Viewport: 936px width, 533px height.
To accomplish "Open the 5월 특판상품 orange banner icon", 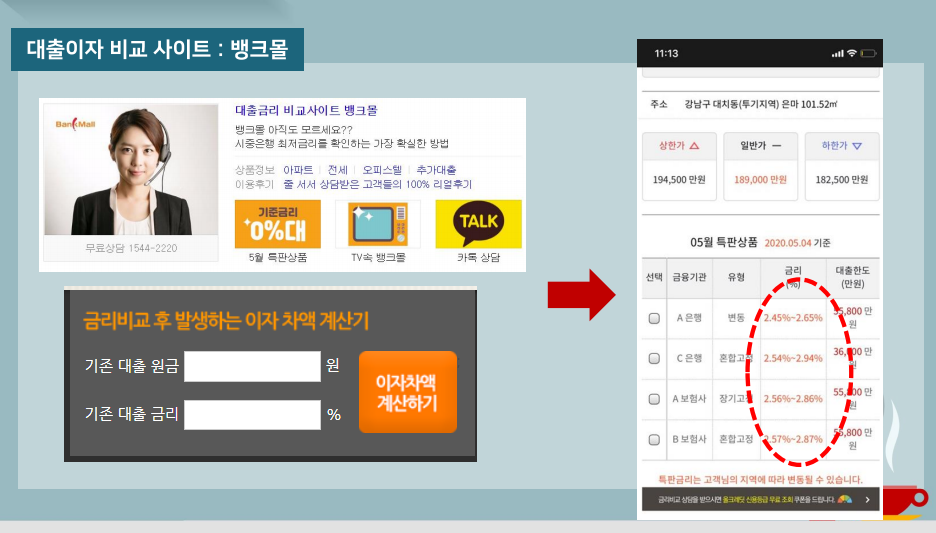I will 278,224.
